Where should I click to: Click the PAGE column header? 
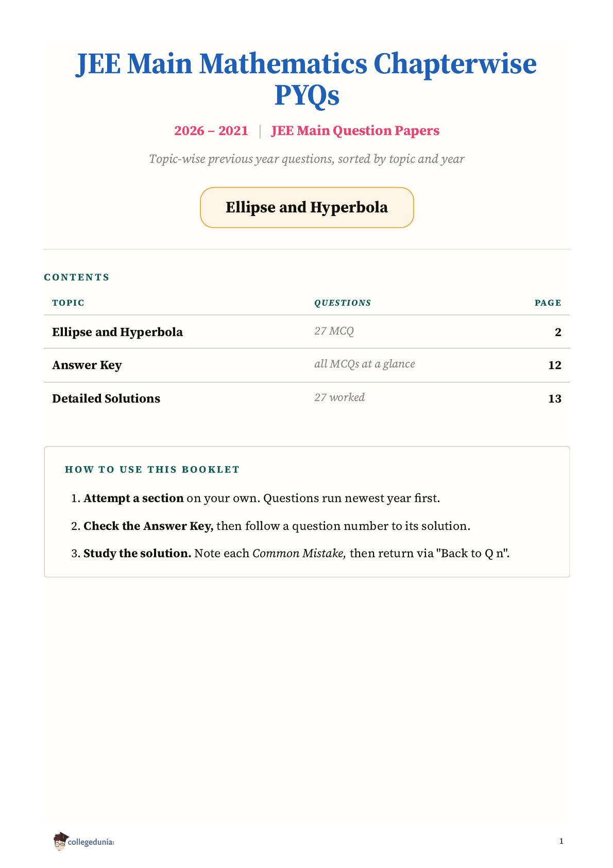click(x=548, y=303)
